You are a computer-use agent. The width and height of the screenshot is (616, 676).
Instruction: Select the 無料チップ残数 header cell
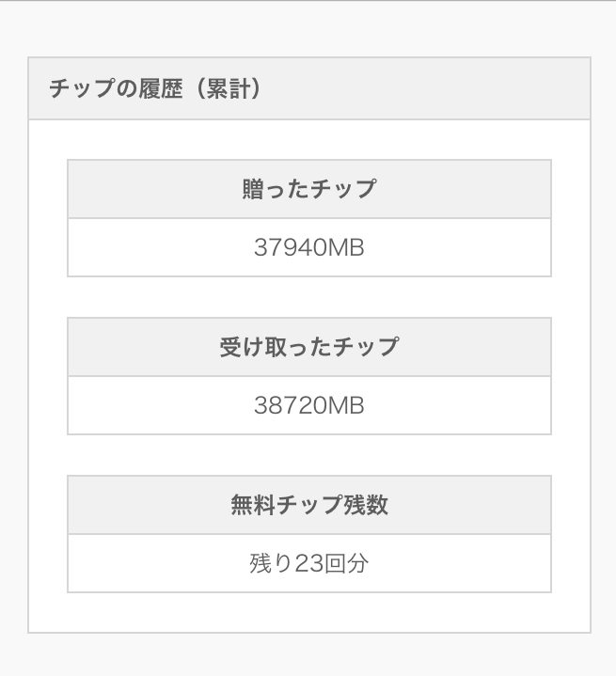point(308,505)
